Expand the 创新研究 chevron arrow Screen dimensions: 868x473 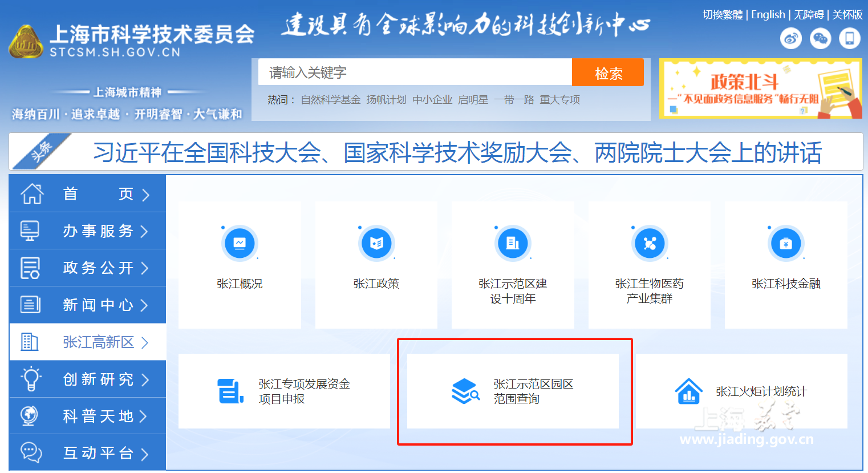144,379
